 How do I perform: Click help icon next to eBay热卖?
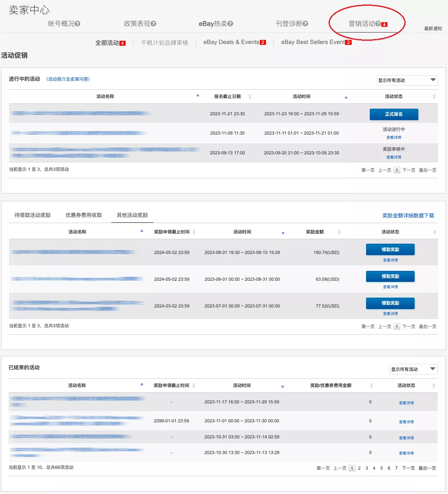tap(230, 24)
